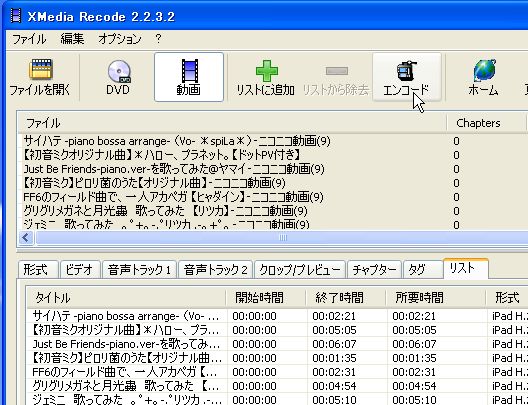Switch to the チャプター tab

pos(374,270)
